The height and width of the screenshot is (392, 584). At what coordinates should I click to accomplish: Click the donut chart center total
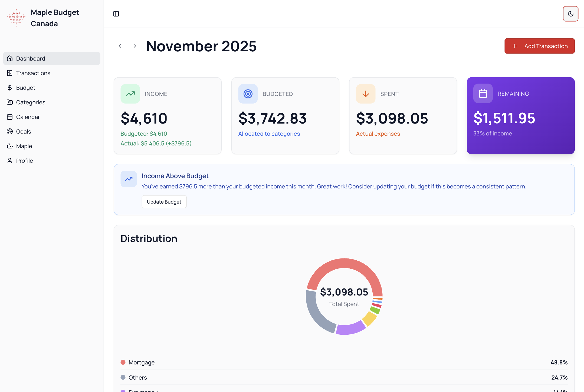344,292
